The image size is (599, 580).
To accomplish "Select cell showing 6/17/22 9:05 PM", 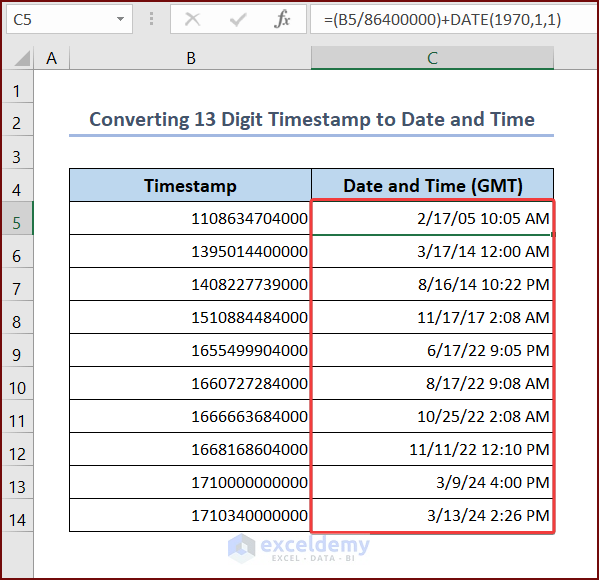I will click(432, 350).
